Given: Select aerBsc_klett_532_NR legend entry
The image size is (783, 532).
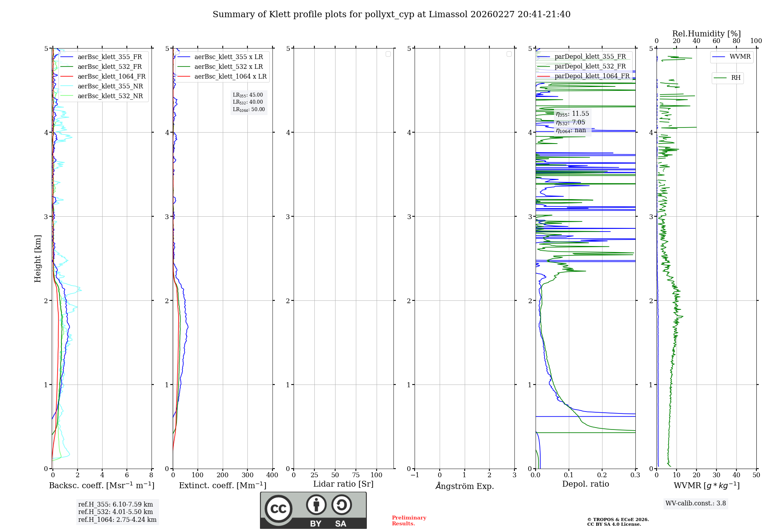Looking at the screenshot, I should coord(110,96).
